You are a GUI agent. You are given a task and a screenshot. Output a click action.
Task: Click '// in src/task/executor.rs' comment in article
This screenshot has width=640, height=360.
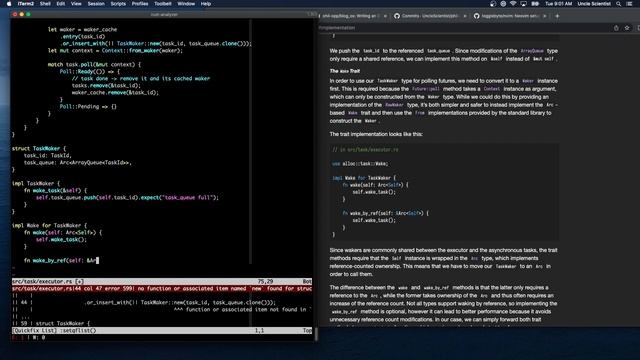[365, 150]
